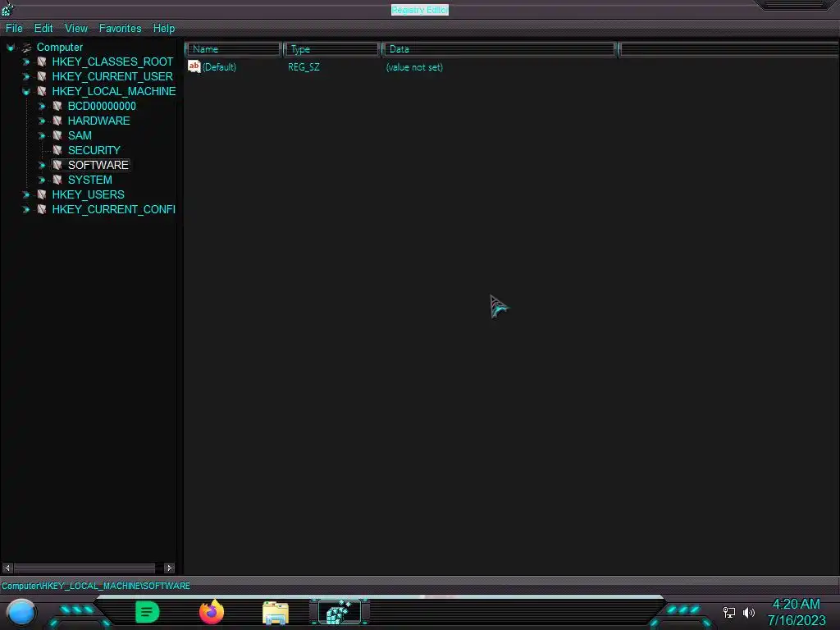This screenshot has width=840, height=630.
Task: Click the HKEY_LOCAL_MACHINE folder icon
Action: pyautogui.click(x=42, y=92)
